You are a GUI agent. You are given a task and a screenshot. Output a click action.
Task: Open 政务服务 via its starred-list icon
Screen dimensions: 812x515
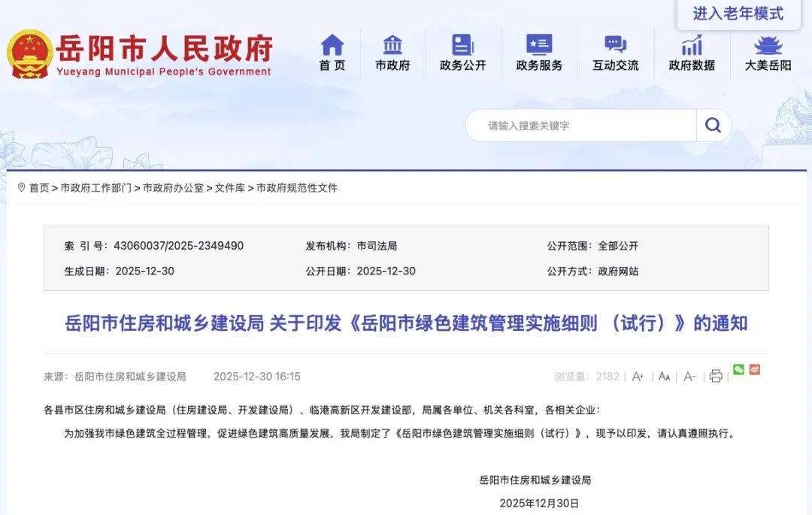[540, 45]
